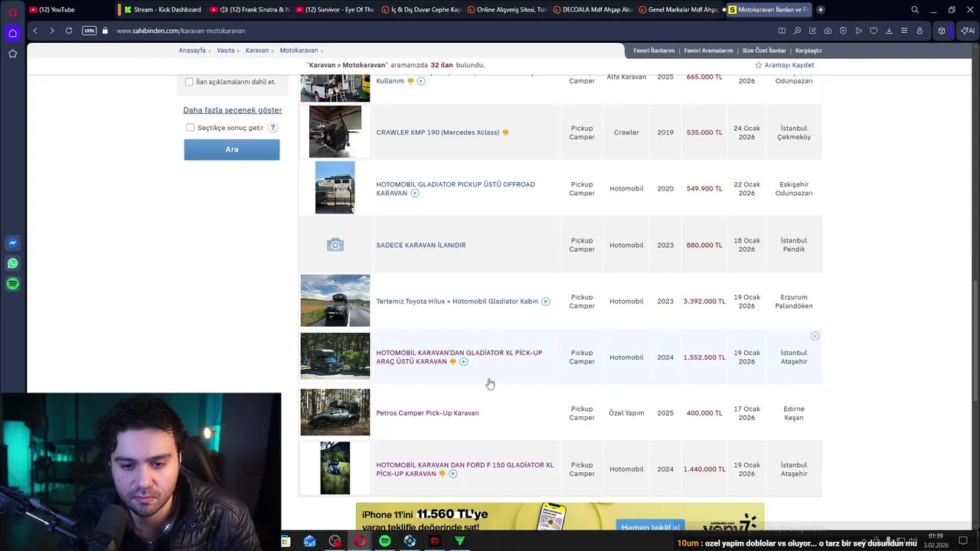The height and width of the screenshot is (551, 980).
Task: Open a new tab with plus button
Action: [x=820, y=10]
